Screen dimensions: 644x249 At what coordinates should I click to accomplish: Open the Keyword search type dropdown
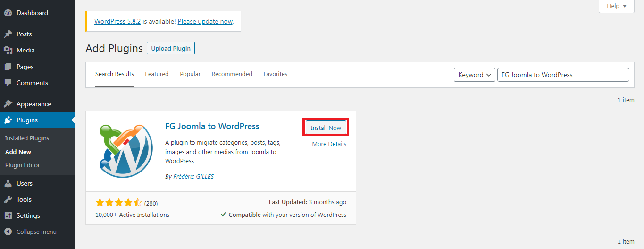[474, 75]
